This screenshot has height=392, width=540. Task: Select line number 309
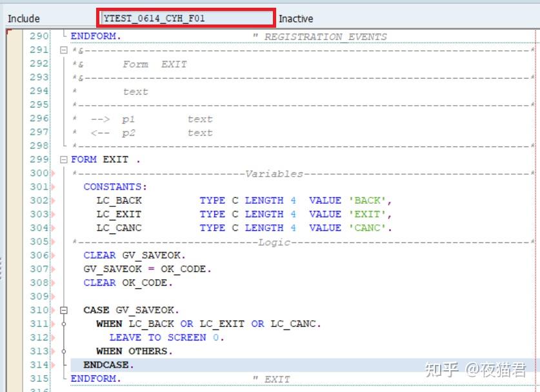click(x=39, y=297)
